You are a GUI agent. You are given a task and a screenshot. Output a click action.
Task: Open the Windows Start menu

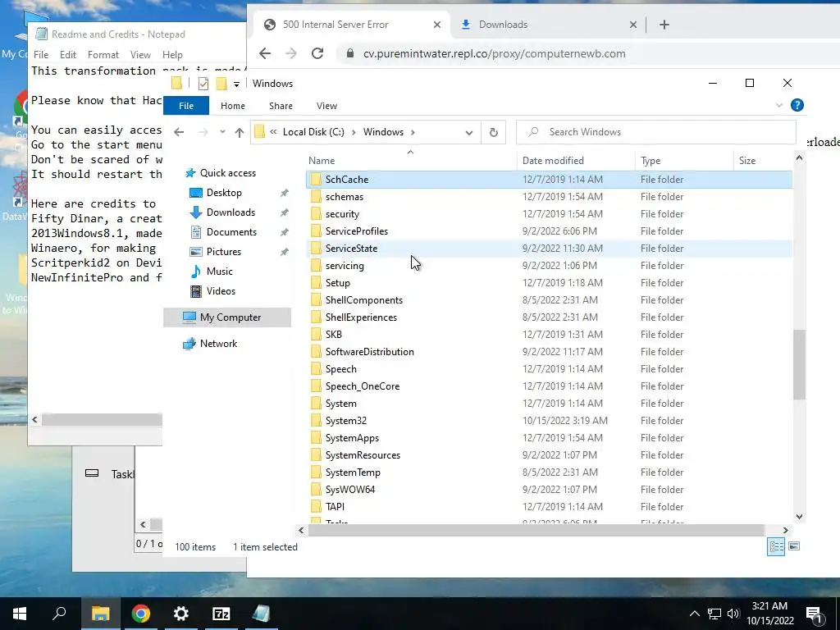(20, 614)
